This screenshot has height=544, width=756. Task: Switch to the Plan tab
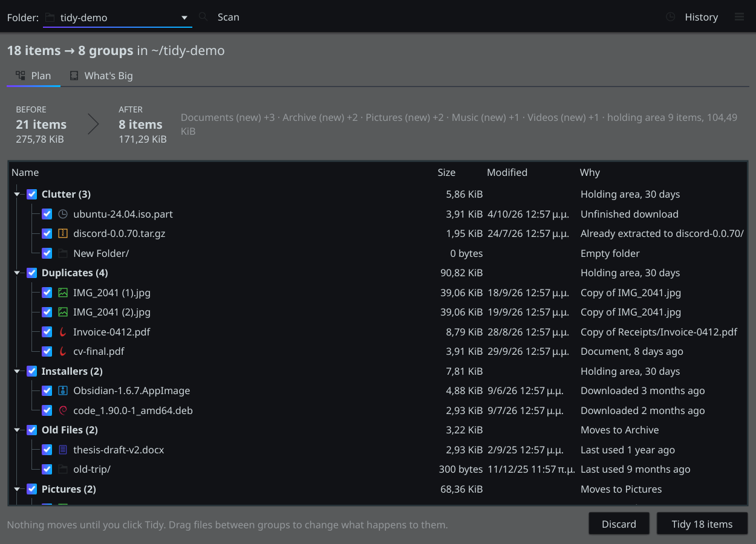tap(34, 76)
